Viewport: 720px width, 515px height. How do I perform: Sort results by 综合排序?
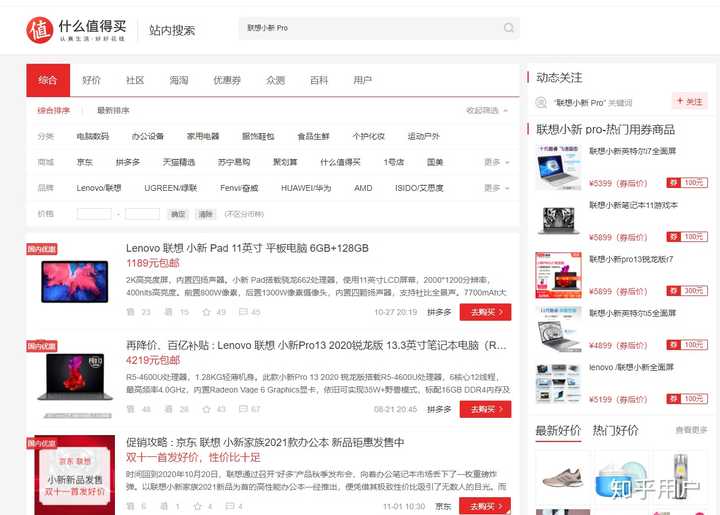point(53,111)
